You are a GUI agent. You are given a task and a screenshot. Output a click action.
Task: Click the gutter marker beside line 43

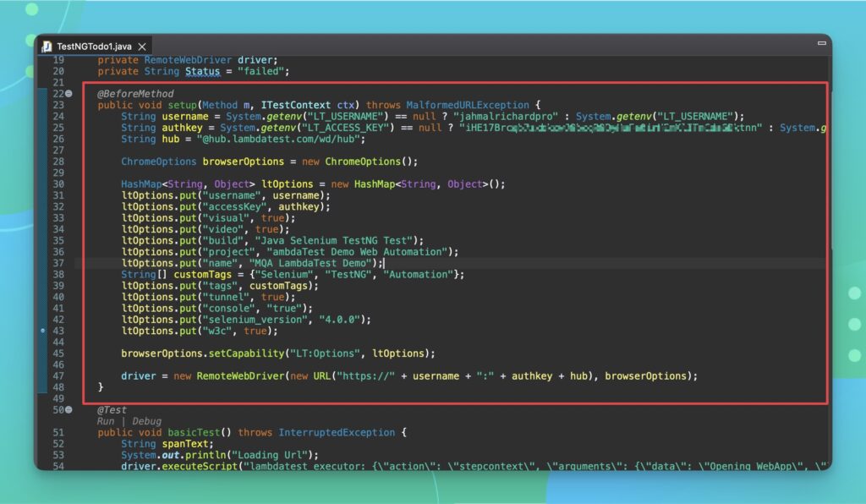point(44,331)
